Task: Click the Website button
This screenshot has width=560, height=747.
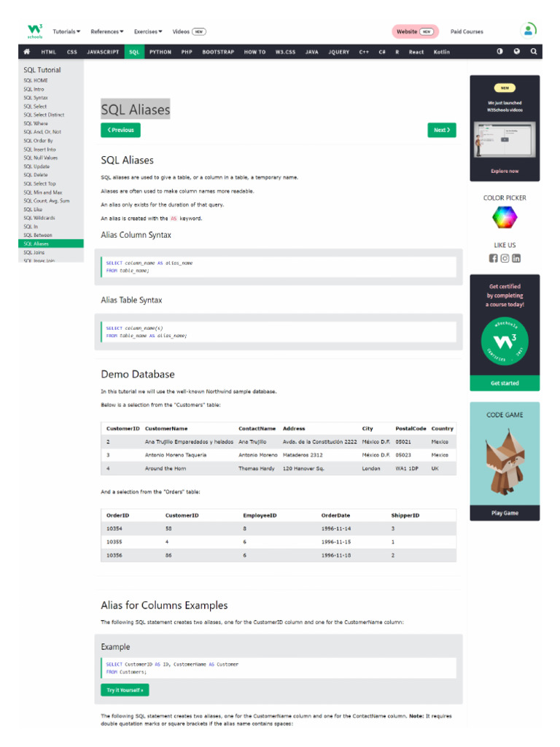Action: 415,31
